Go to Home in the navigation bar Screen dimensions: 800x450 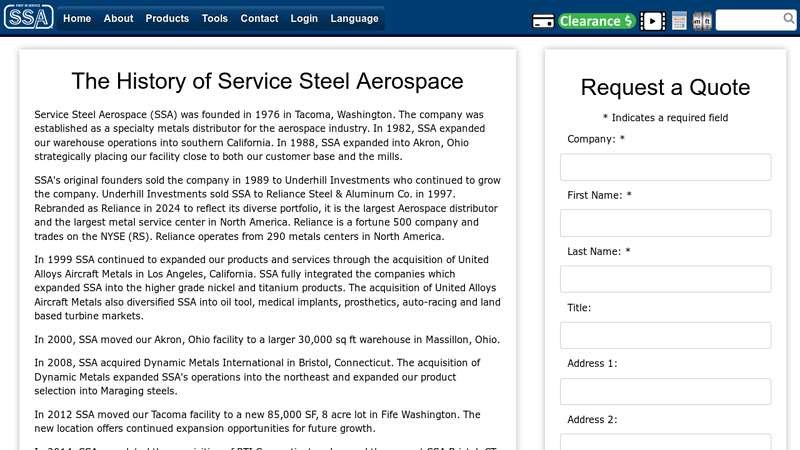(x=77, y=18)
